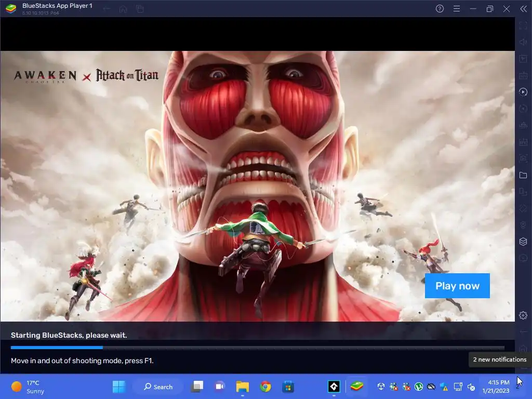Viewport: 532px width, 399px height.
Task: Open BlueStacks settings gear icon
Action: (x=523, y=315)
